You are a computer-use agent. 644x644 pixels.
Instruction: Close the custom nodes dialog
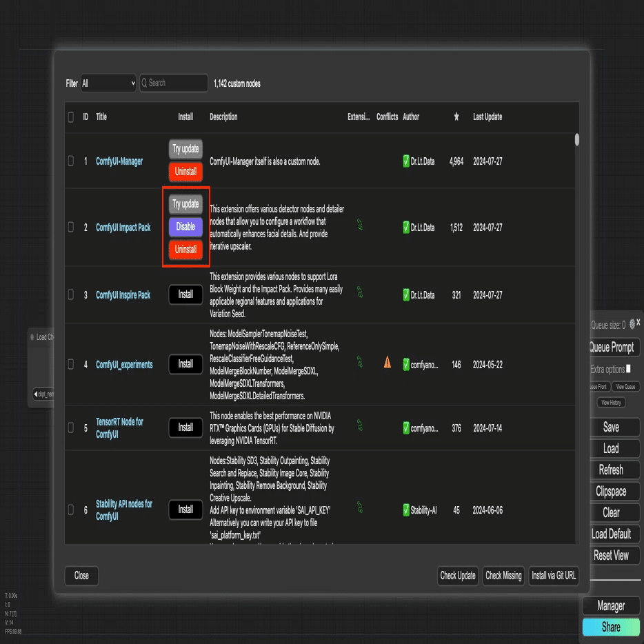pyautogui.click(x=81, y=576)
